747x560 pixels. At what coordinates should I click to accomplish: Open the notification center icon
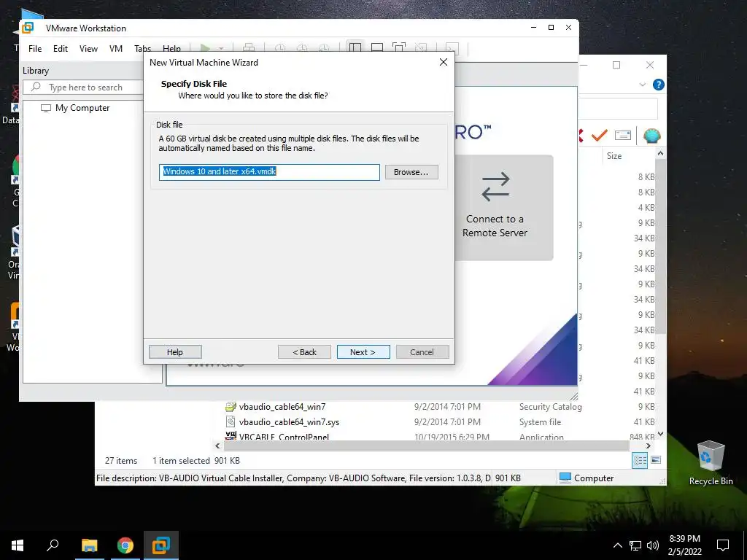[723, 545]
